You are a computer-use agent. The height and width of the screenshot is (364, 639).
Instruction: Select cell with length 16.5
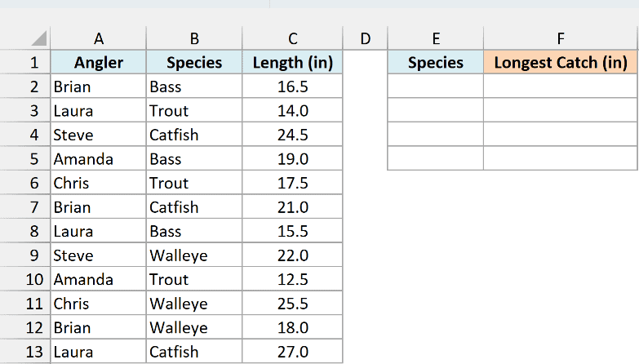tap(293, 87)
